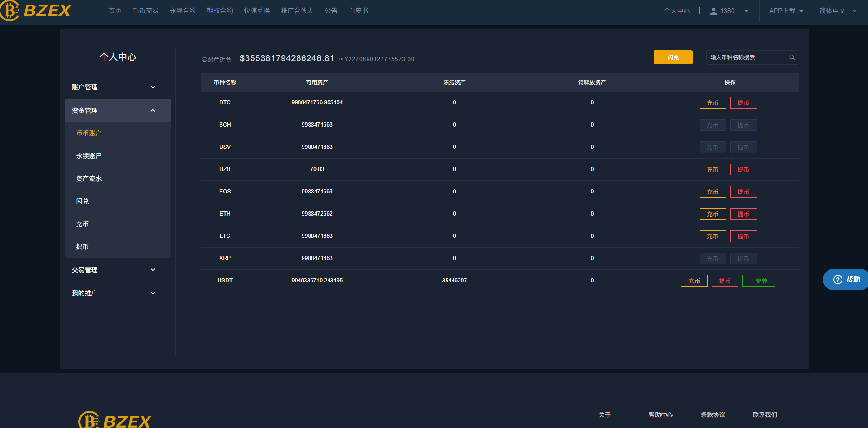Click the BZEX logo in the header

[36, 11]
